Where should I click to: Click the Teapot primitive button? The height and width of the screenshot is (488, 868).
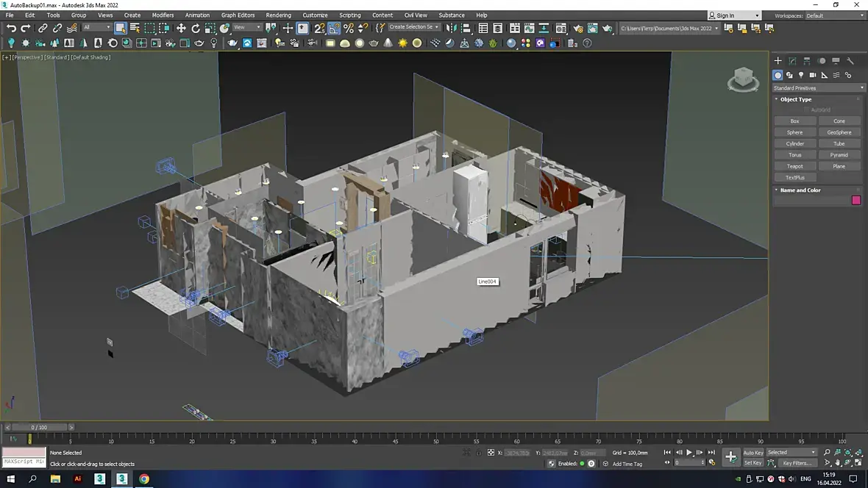click(795, 167)
